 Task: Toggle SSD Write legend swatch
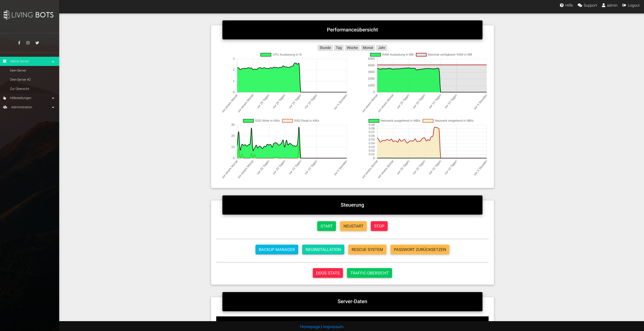tap(248, 121)
